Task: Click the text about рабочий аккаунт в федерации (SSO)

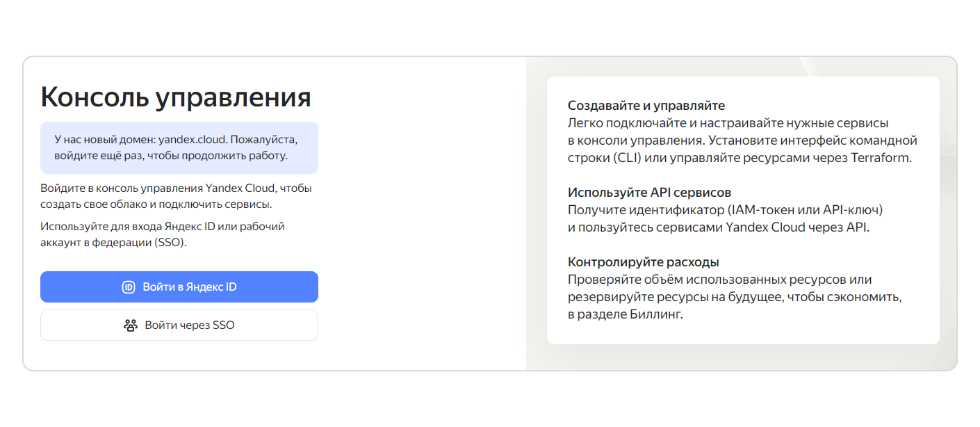Action: click(x=163, y=235)
